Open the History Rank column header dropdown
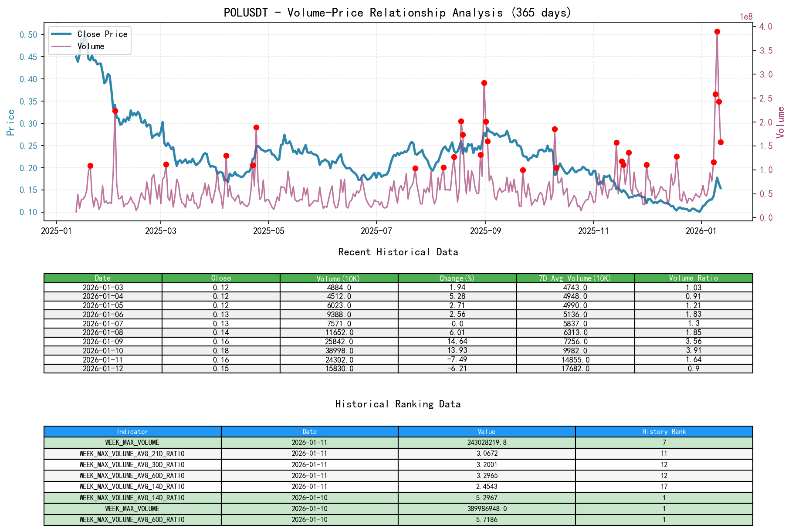Viewport: 792px width, 532px height. (x=663, y=431)
